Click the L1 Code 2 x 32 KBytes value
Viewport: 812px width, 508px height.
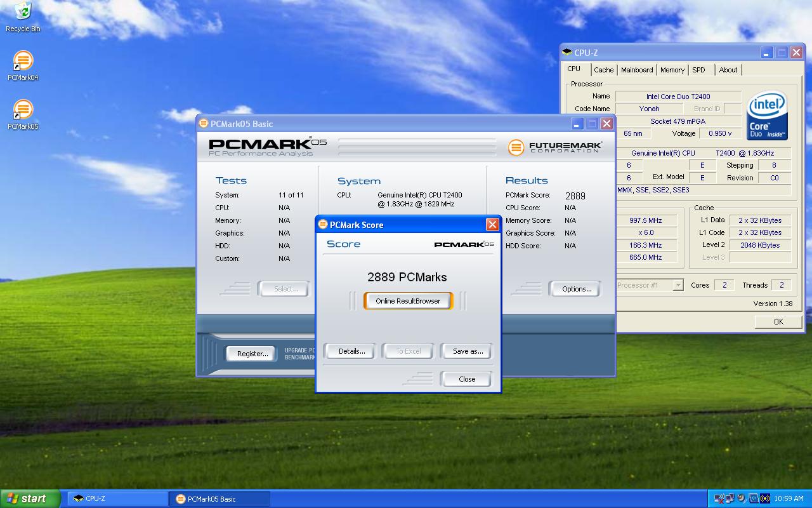coord(760,232)
